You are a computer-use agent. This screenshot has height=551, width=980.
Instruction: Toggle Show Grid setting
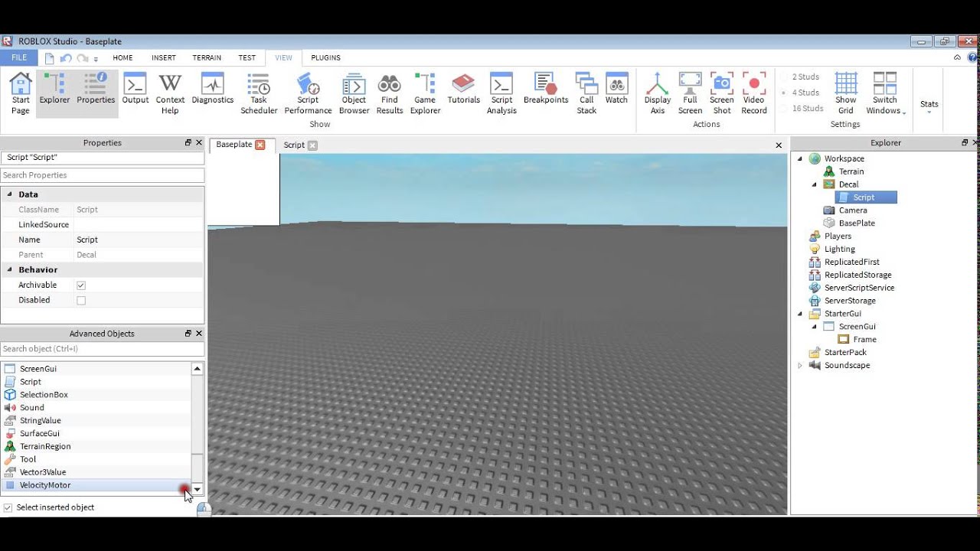[x=845, y=93]
